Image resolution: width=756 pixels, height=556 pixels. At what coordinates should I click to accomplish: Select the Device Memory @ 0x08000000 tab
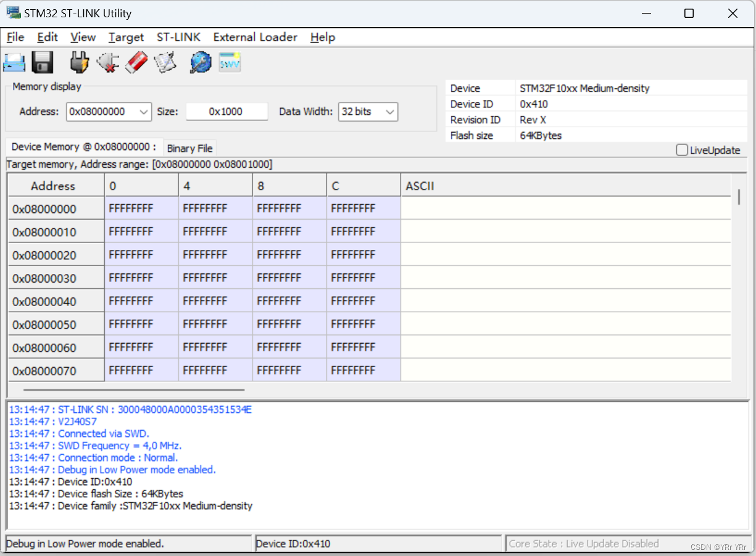(84, 147)
